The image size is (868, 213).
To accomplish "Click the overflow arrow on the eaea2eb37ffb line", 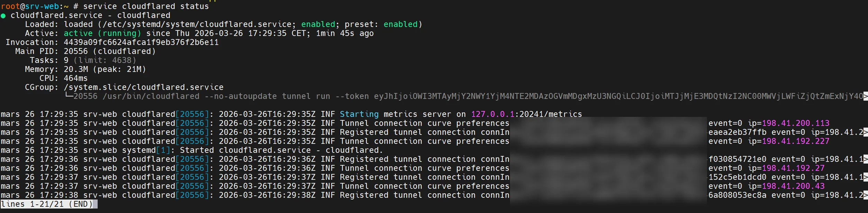I will click(865, 132).
